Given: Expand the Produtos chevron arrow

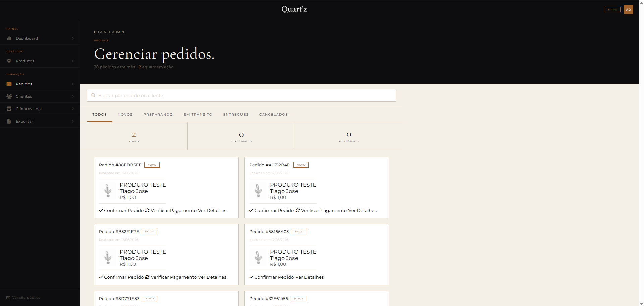Looking at the screenshot, I should pyautogui.click(x=73, y=61).
